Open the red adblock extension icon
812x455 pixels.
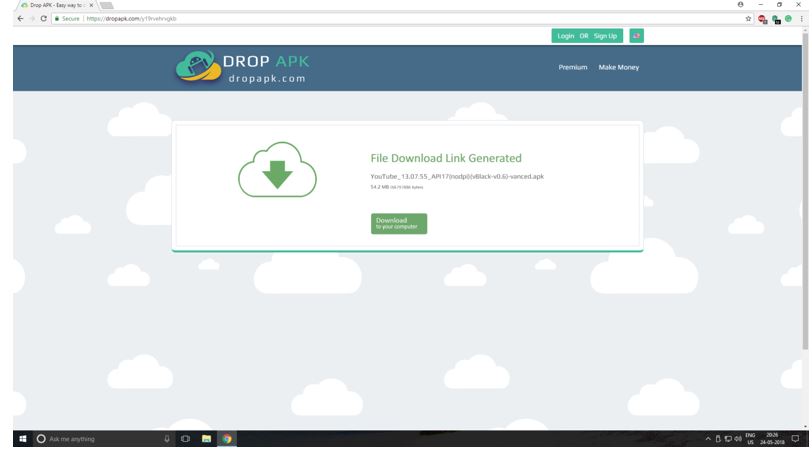click(x=762, y=19)
